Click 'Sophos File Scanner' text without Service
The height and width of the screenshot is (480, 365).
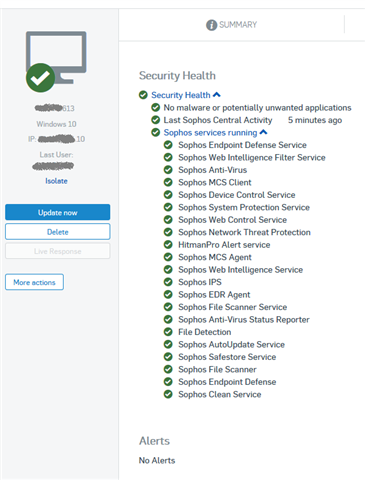(217, 369)
